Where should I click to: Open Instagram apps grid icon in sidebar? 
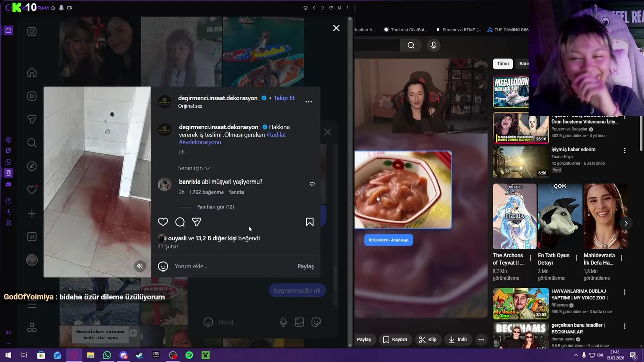(x=32, y=328)
